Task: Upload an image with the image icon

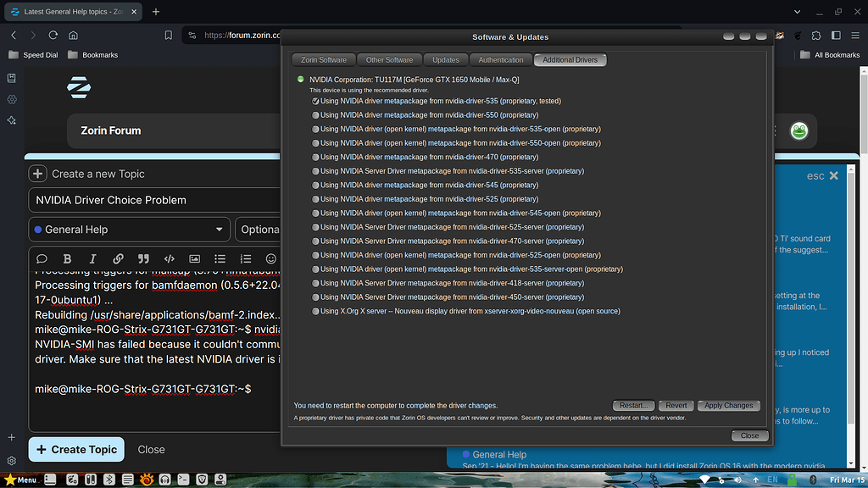Action: click(x=194, y=258)
